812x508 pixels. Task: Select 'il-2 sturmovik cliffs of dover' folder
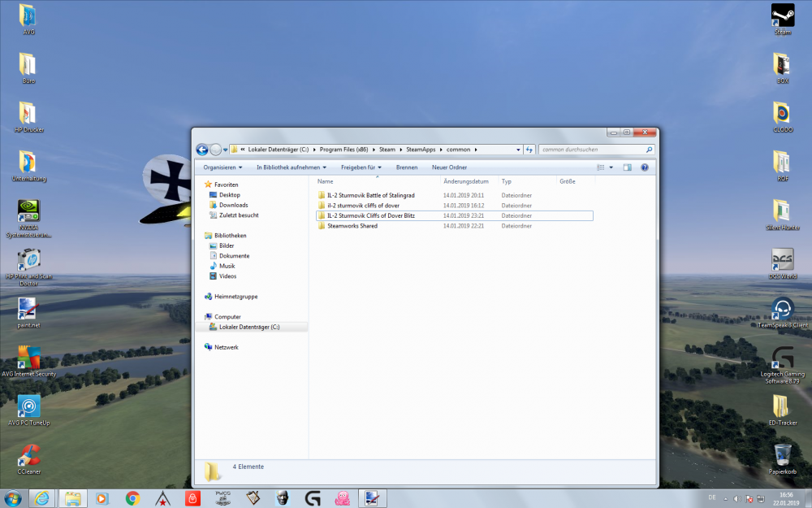(x=363, y=206)
